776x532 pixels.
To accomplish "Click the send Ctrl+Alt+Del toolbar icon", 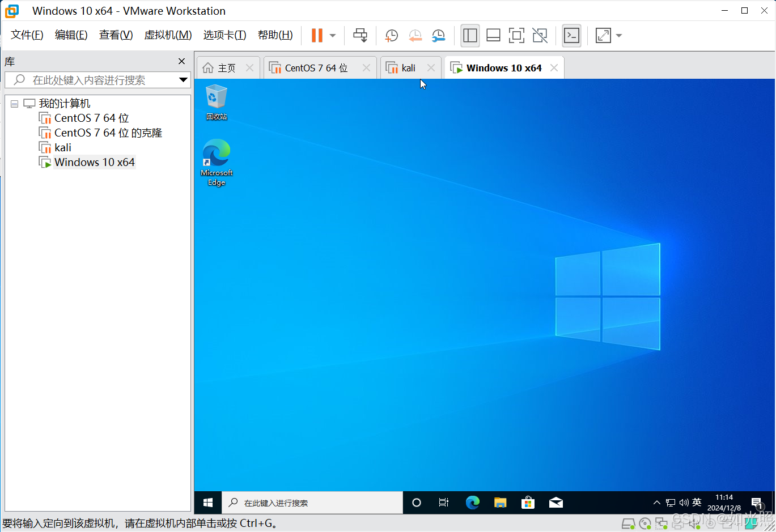I will 360,36.
